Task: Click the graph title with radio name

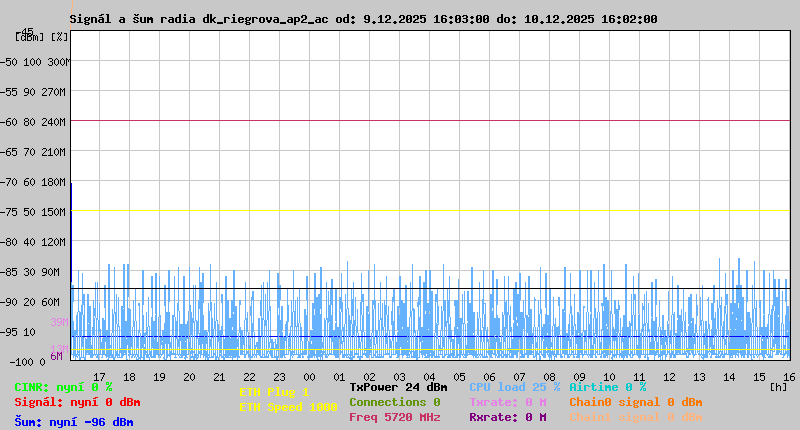Action: click(364, 19)
